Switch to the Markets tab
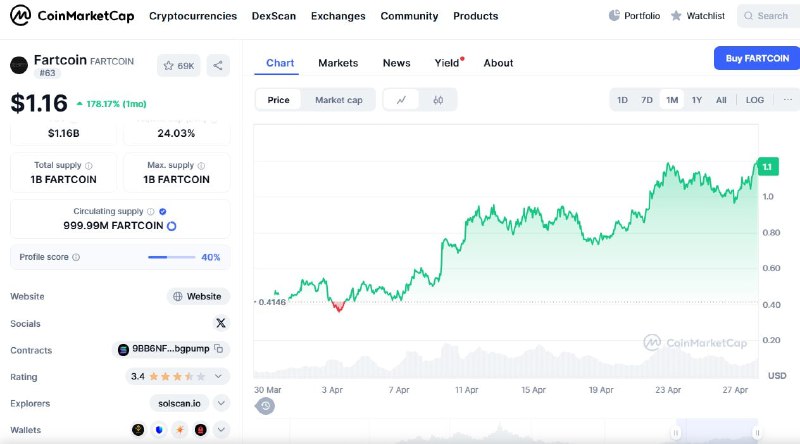 338,63
